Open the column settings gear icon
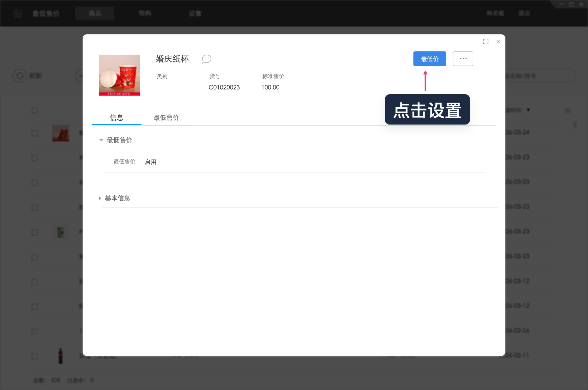Screen dimensions: 588x390 coord(568,110)
